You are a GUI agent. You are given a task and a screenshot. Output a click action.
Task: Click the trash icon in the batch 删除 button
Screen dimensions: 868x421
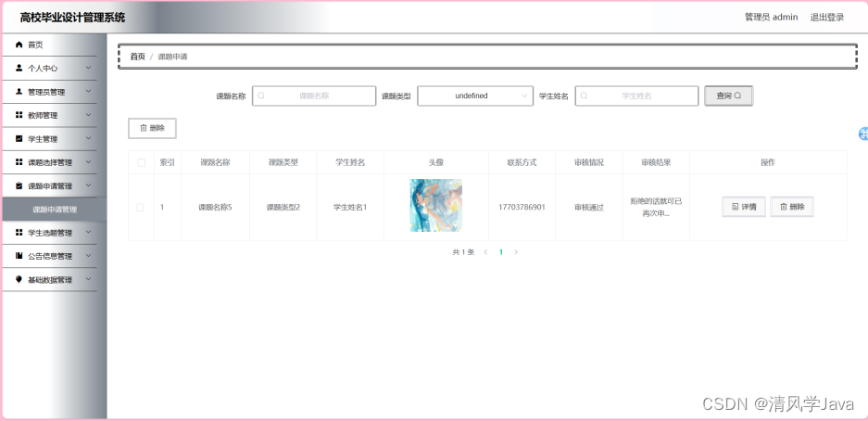click(144, 128)
